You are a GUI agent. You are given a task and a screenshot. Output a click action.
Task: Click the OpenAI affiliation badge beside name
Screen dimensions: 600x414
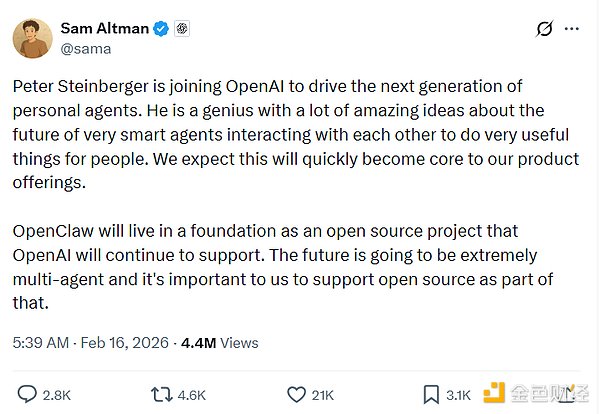[x=181, y=28]
